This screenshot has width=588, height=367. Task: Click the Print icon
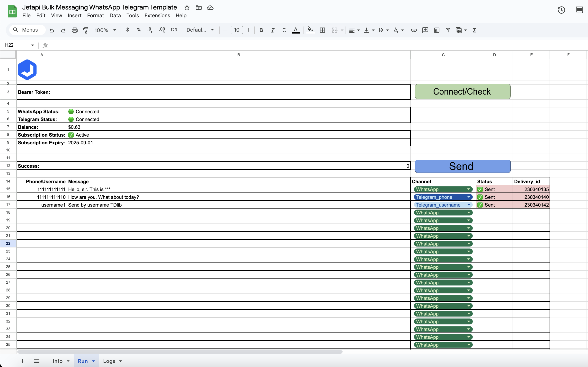pos(74,30)
